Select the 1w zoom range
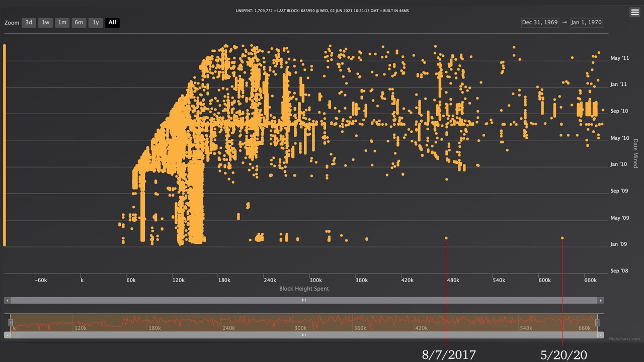 point(45,22)
